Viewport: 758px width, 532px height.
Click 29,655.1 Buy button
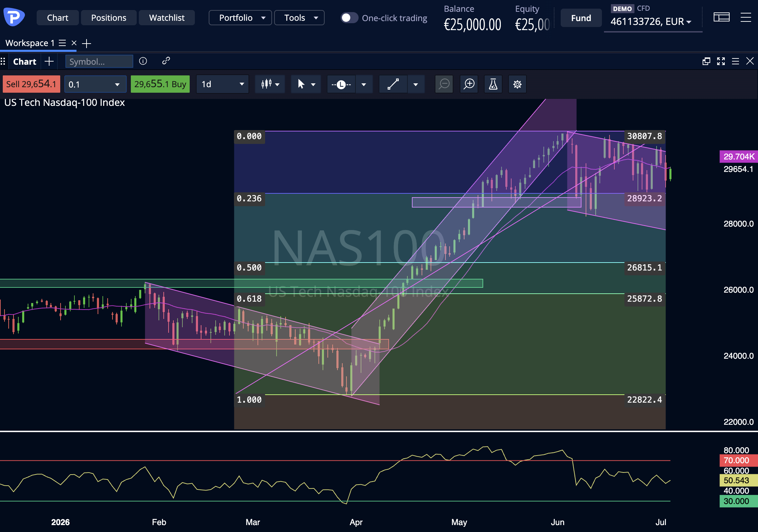(x=160, y=84)
